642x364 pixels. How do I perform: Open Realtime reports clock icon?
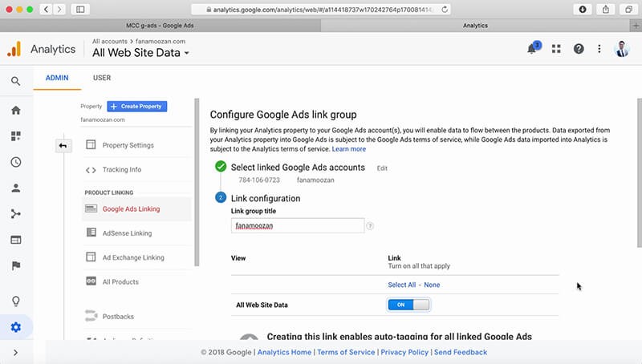[x=15, y=162]
